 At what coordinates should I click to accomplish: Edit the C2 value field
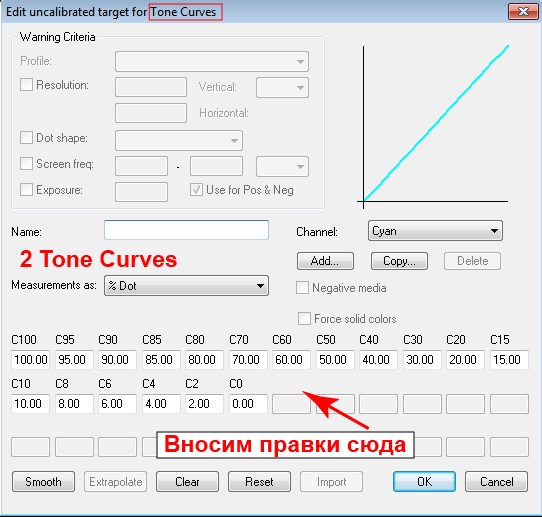pyautogui.click(x=204, y=404)
